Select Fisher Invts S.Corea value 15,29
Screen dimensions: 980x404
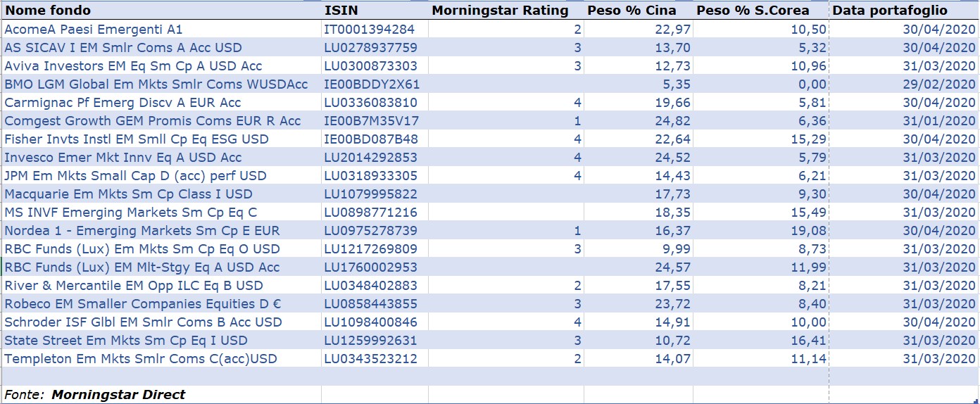(808, 139)
